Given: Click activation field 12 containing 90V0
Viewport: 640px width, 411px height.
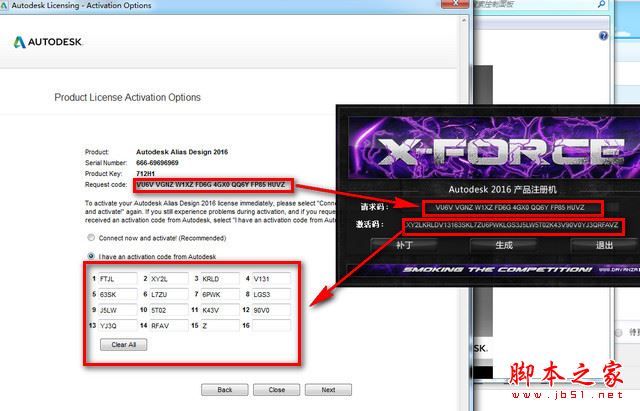Looking at the screenshot, I should (x=271, y=310).
